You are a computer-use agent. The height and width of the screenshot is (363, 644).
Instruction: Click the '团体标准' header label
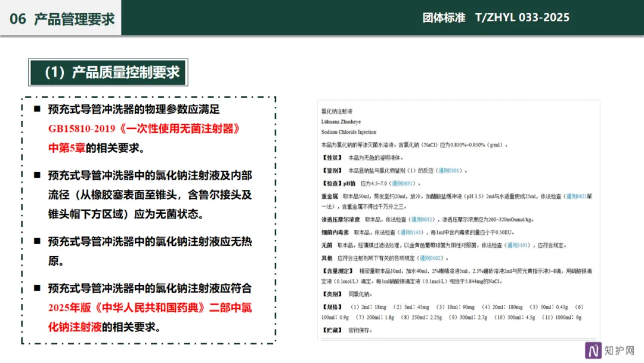pos(444,17)
